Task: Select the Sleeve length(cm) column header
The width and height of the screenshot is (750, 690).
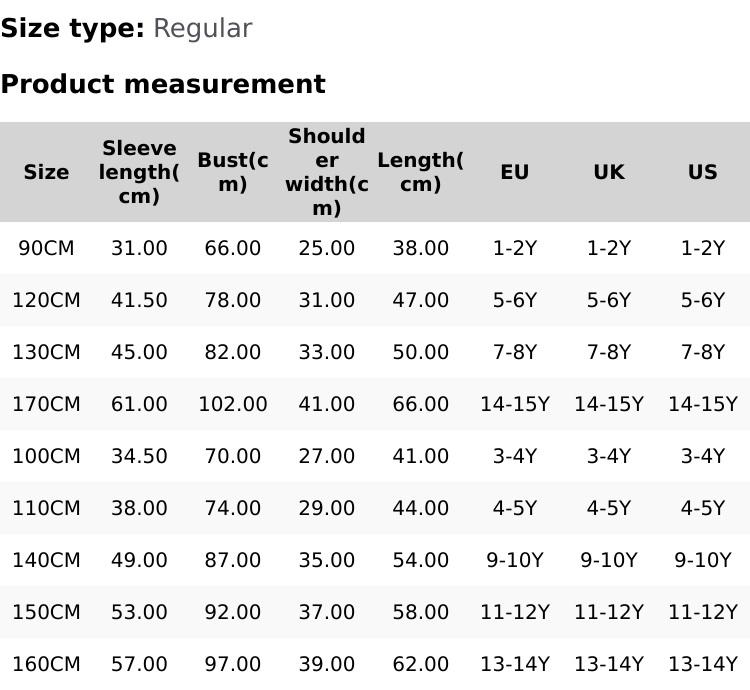Action: [x=139, y=172]
